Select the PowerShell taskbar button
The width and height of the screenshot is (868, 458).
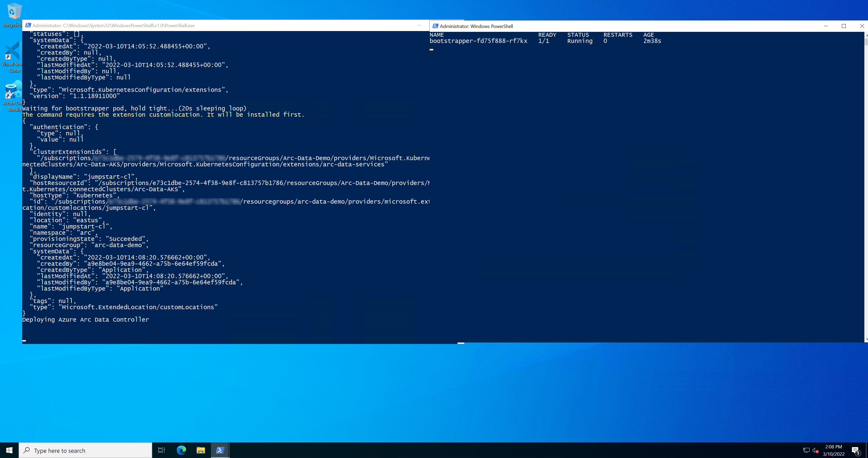220,450
